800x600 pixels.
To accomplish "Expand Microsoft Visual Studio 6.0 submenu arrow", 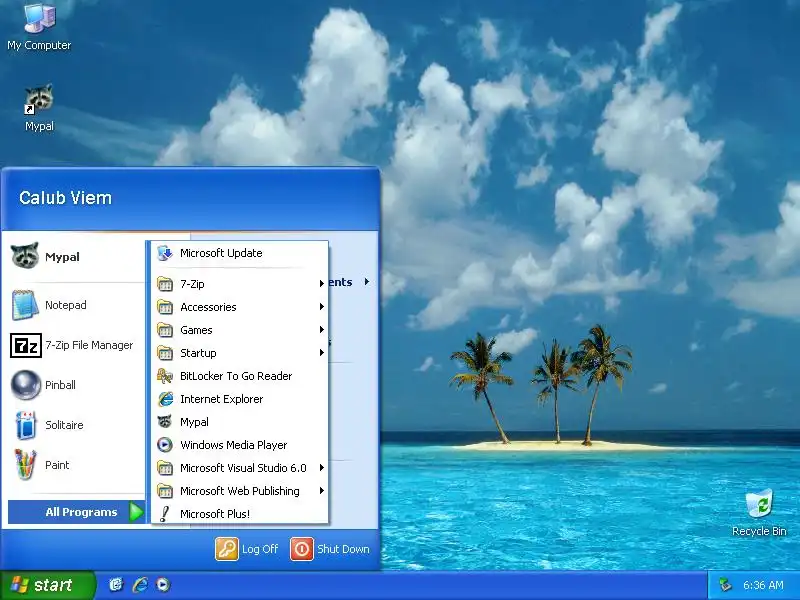I will pyautogui.click(x=321, y=468).
